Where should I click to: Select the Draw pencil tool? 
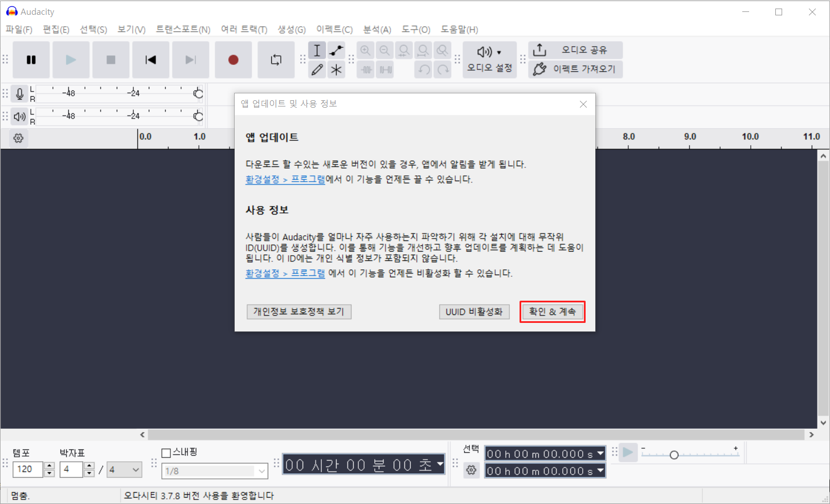coord(317,70)
